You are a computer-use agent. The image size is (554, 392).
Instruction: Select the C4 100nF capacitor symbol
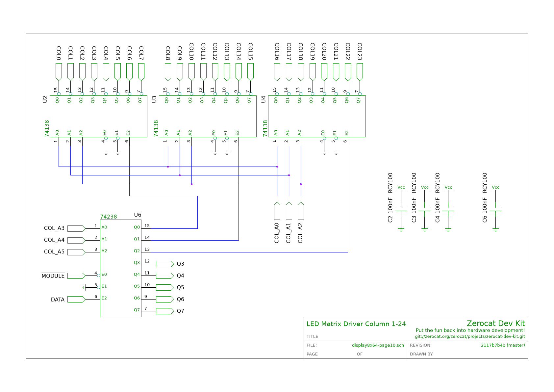pyautogui.click(x=448, y=209)
